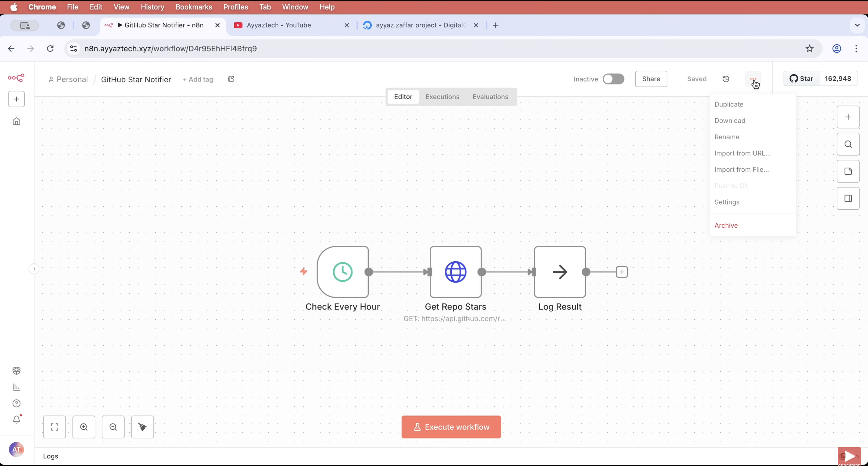The image size is (868, 466).
Task: Add sticky note from right panel
Action: tap(848, 171)
